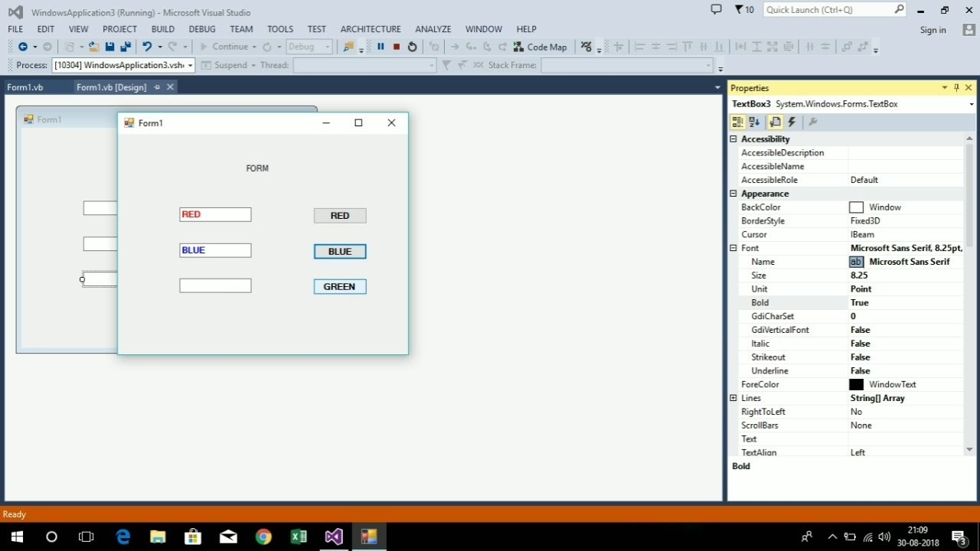Open File via the folder toolbar icon
This screenshot has height=551, width=980.
coord(93,47)
